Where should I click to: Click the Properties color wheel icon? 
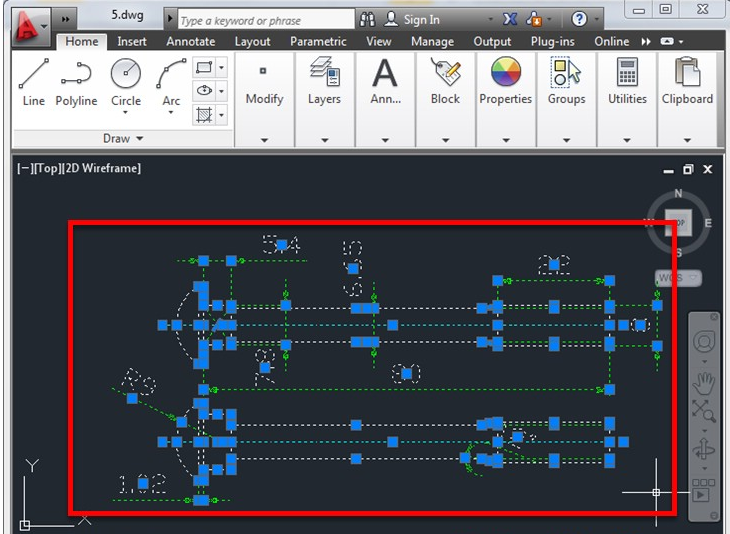point(506,72)
